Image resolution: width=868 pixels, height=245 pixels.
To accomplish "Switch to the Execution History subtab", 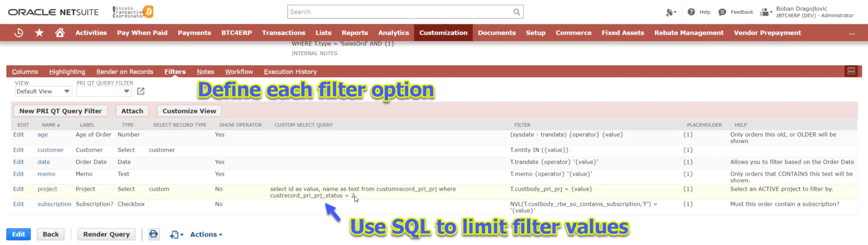I will pyautogui.click(x=290, y=72).
